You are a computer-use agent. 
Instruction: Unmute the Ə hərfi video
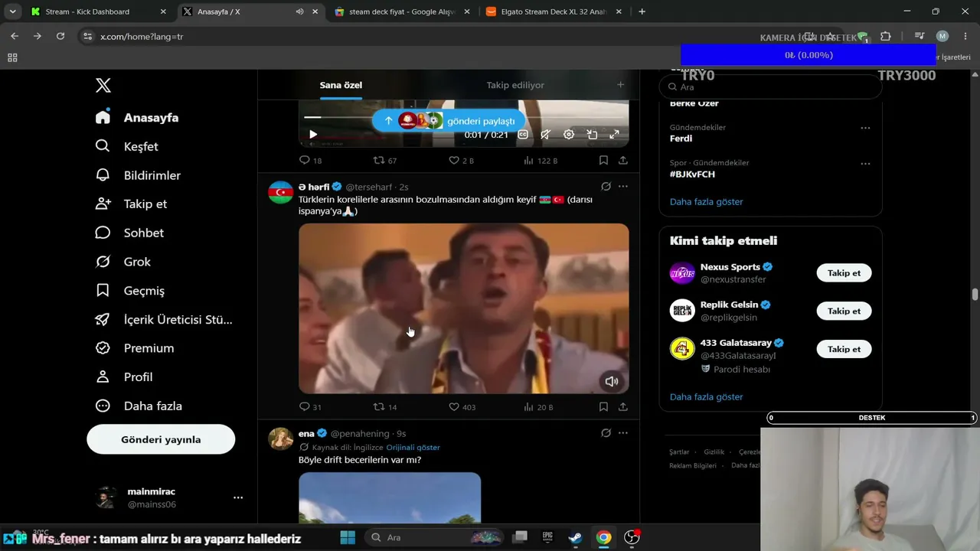pyautogui.click(x=611, y=381)
